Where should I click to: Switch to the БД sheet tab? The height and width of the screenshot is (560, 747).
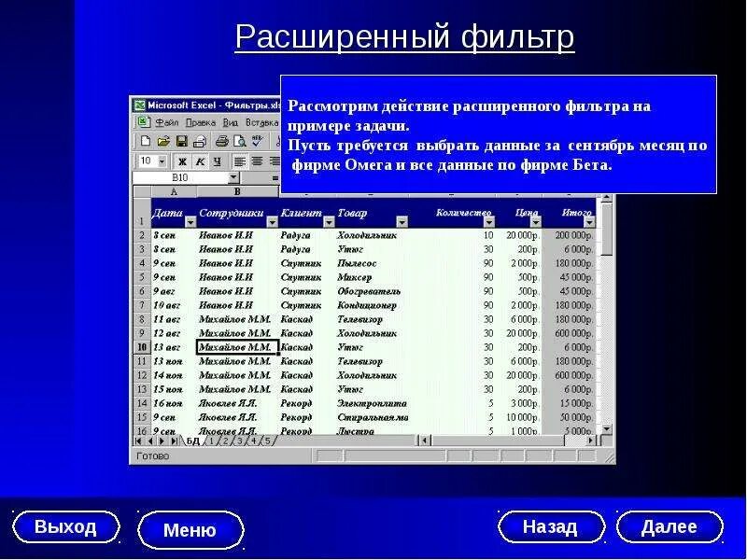point(193,441)
